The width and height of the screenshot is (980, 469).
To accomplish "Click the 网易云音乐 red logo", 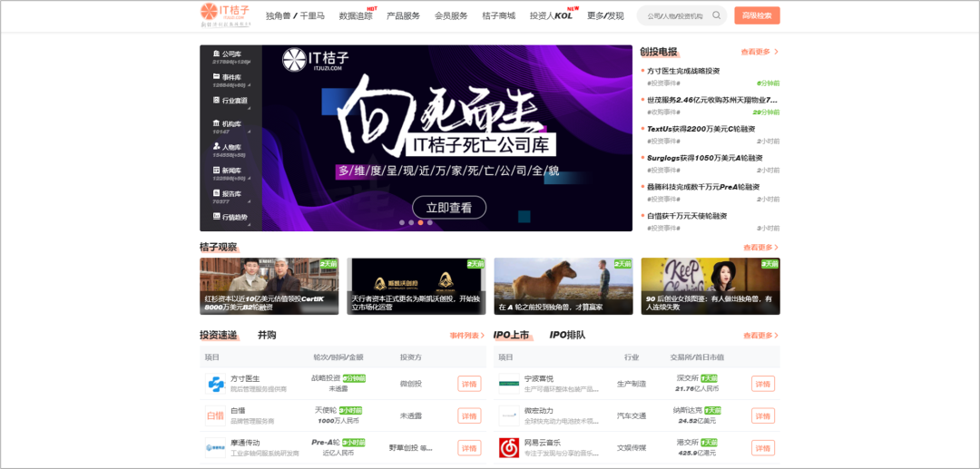I will click(509, 447).
